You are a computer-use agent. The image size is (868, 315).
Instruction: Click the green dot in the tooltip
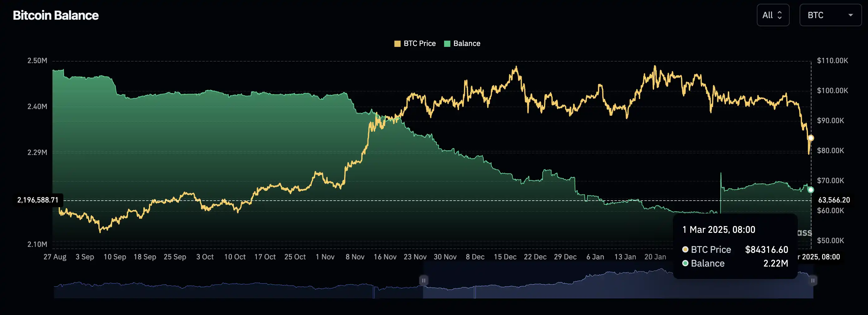pos(685,263)
